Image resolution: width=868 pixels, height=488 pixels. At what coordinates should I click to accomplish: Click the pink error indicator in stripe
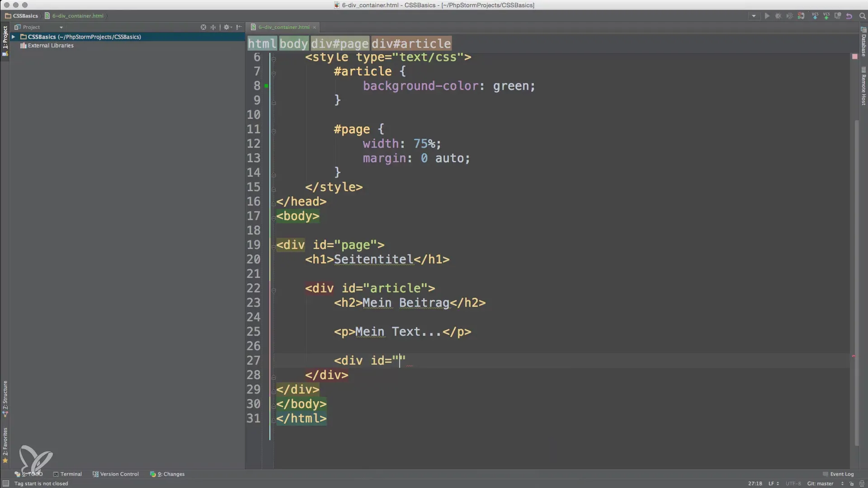(854, 57)
